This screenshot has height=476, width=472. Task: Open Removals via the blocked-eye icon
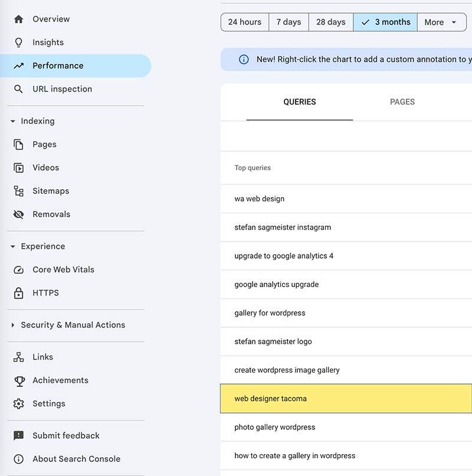pyautogui.click(x=19, y=214)
